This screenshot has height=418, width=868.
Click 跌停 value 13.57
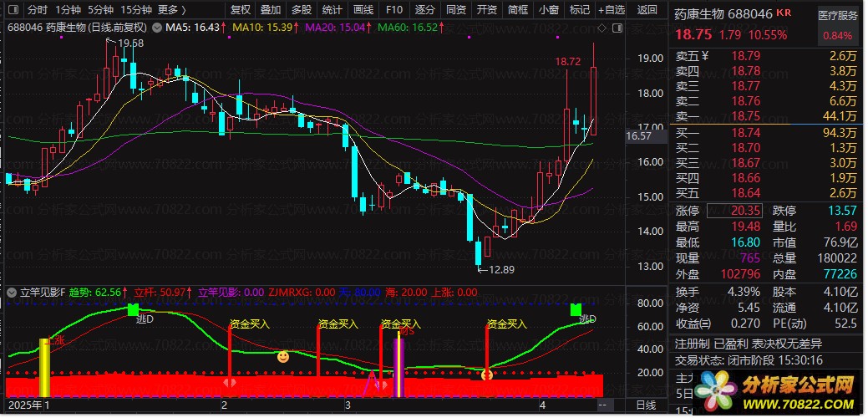844,211
